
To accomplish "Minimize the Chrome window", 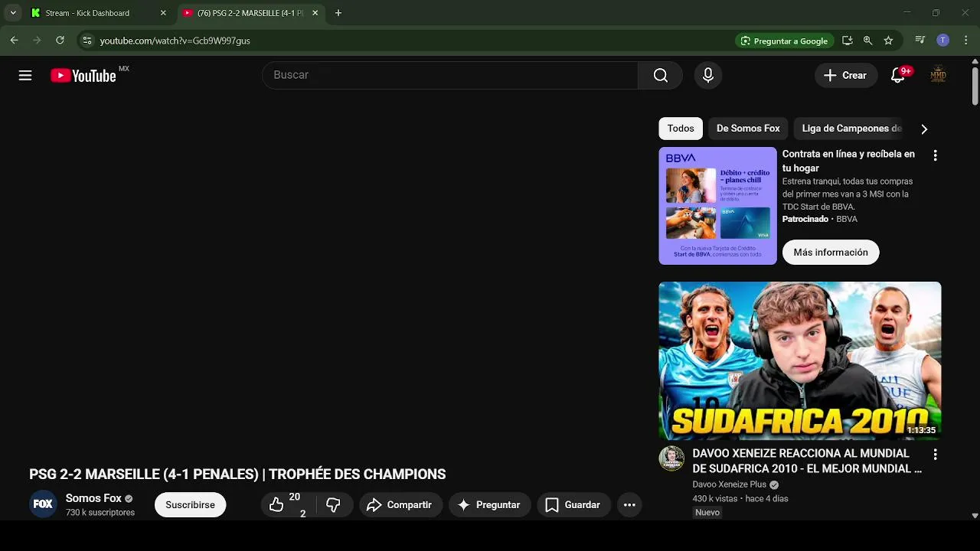I will click(x=906, y=13).
